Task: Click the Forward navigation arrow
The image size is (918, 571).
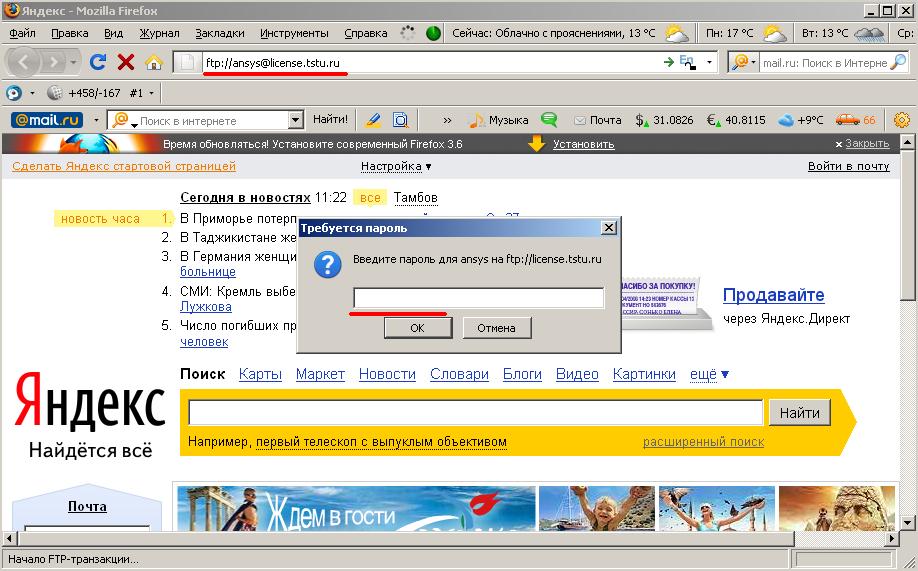Action: (54, 61)
